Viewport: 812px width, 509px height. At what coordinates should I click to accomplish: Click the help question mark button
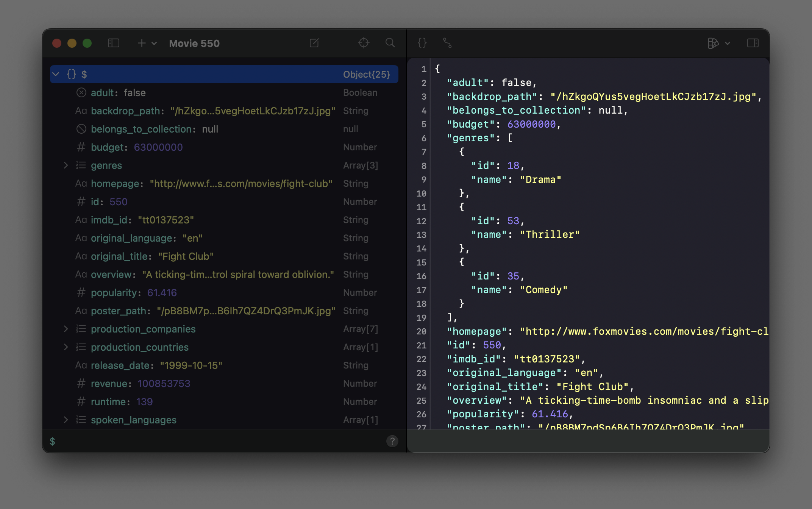click(392, 441)
